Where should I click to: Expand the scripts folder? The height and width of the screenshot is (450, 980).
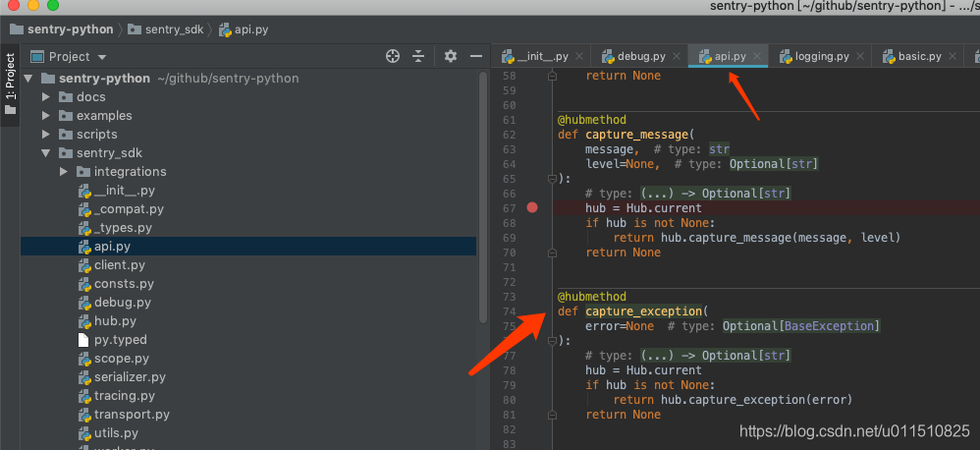[x=45, y=135]
